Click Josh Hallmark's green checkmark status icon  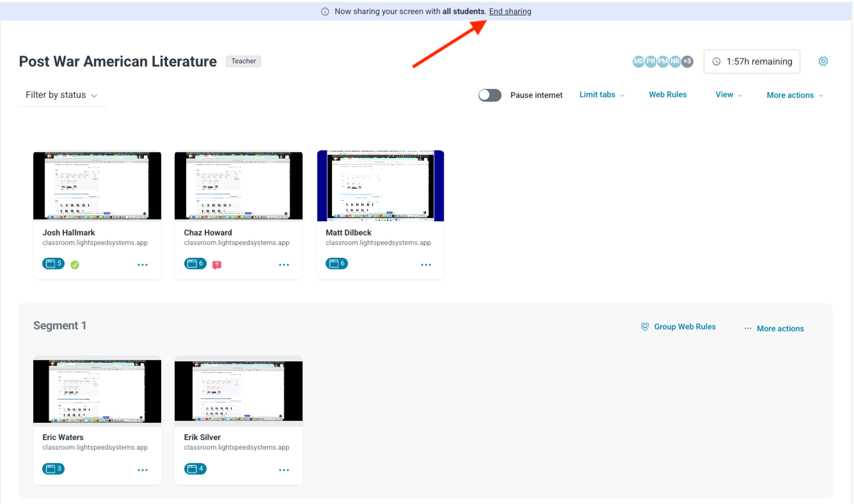coord(75,265)
